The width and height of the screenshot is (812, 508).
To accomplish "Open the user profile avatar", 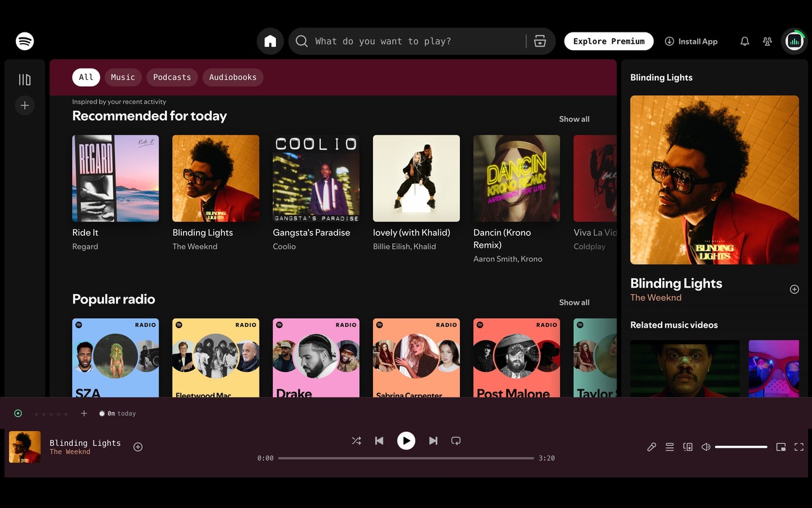I will click(x=794, y=41).
